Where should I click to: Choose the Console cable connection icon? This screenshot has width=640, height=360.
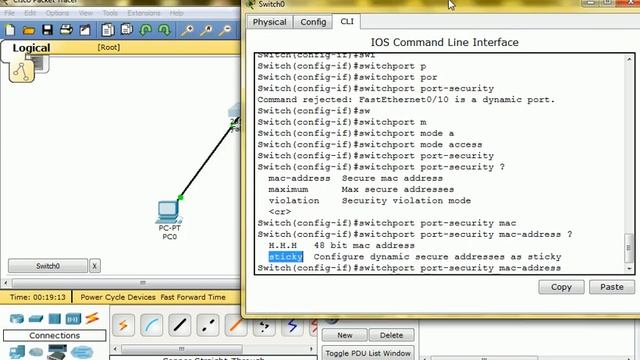pyautogui.click(x=151, y=325)
